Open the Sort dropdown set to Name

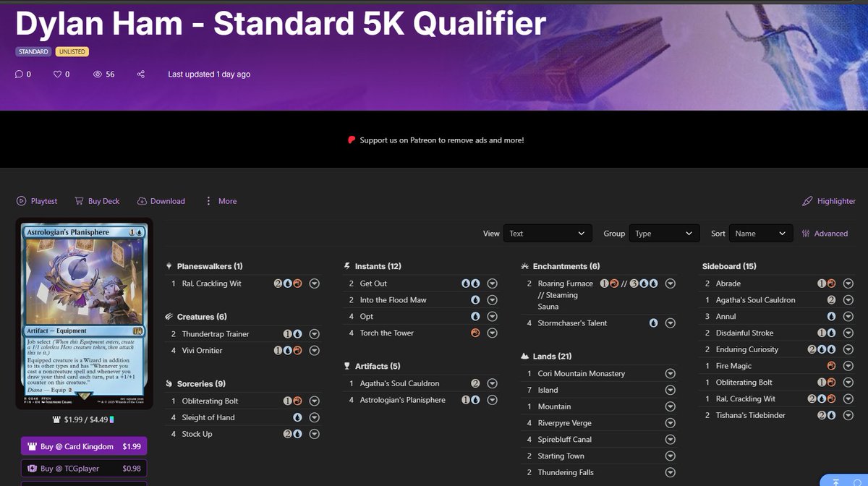tap(761, 234)
